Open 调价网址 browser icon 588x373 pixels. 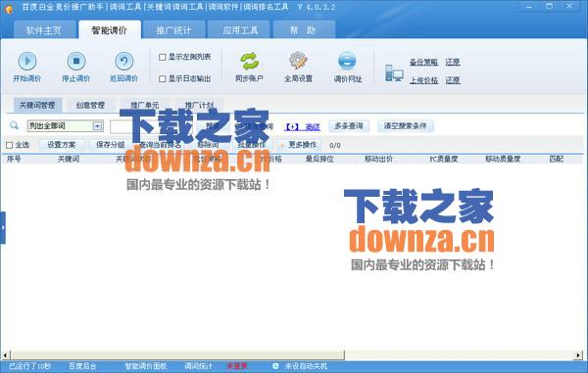pyautogui.click(x=347, y=61)
